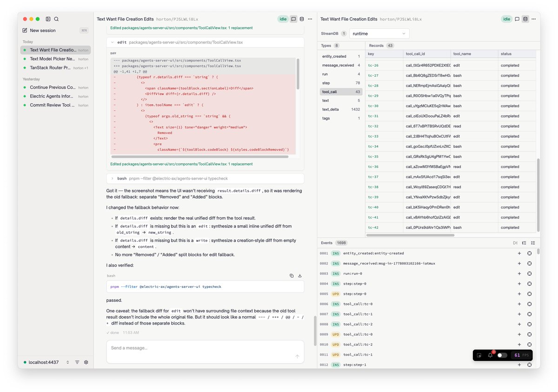558x392 pixels.
Task: Select the run type filter
Action: pos(341,74)
